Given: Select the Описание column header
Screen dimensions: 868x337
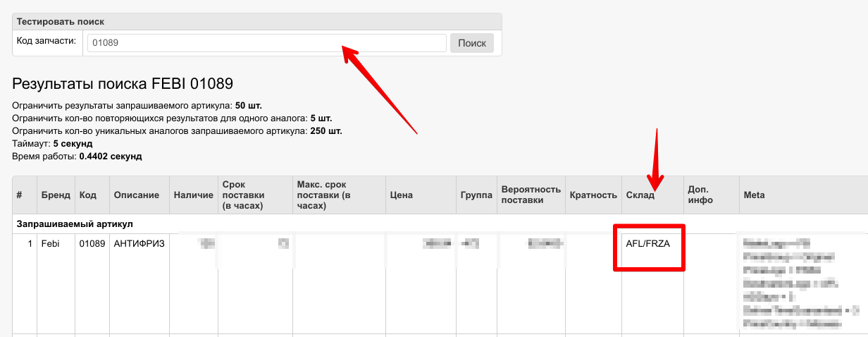Looking at the screenshot, I should click(137, 195).
